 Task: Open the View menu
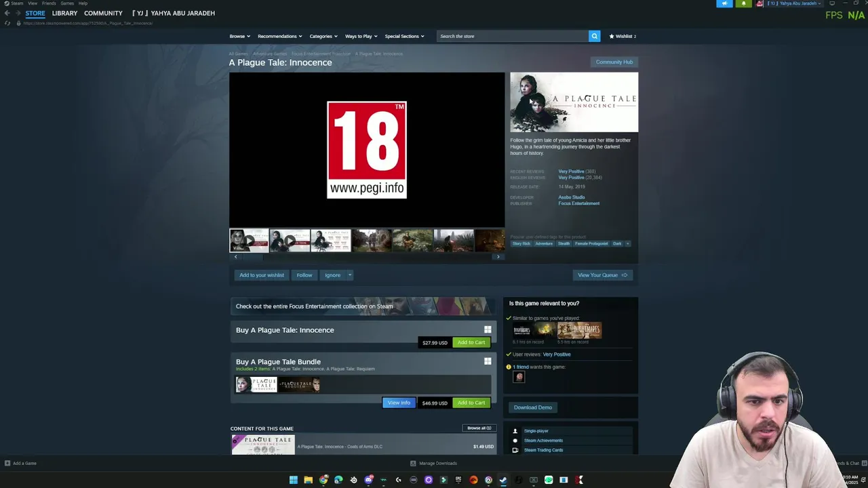(x=33, y=3)
